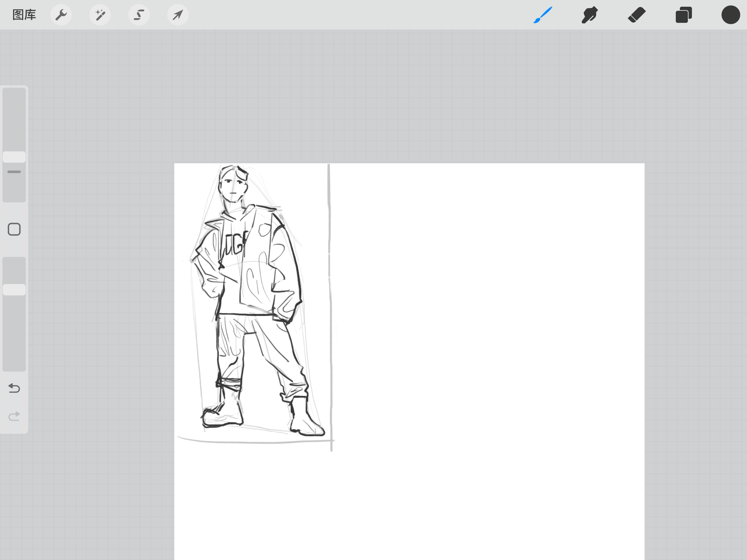Redo the undone stroke

14,416
